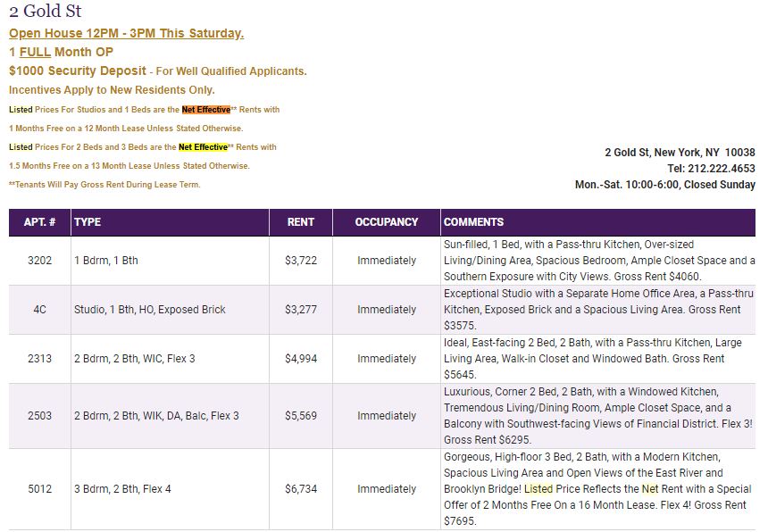Click the Open House 12PM - 3PM link

tap(127, 33)
